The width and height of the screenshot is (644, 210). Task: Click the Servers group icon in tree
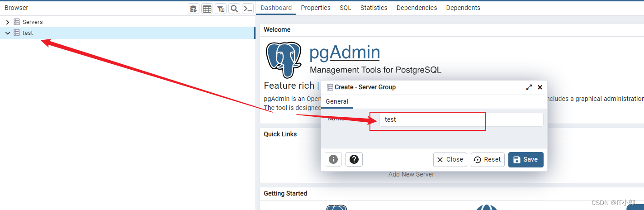pyautogui.click(x=17, y=22)
